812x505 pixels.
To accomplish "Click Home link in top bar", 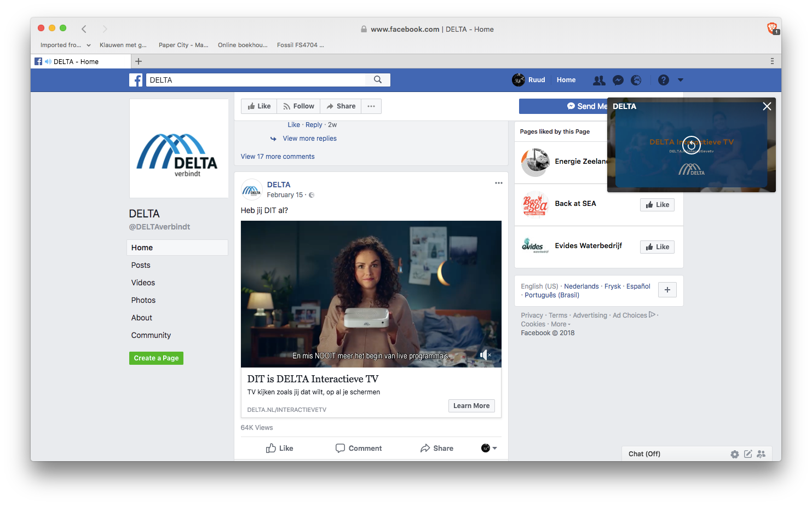I will [566, 80].
